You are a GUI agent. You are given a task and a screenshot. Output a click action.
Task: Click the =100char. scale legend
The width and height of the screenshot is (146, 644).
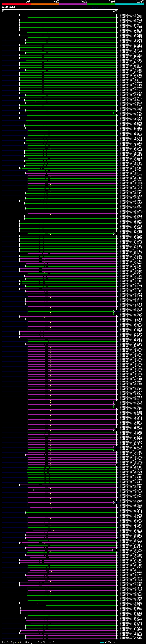click(x=109, y=642)
